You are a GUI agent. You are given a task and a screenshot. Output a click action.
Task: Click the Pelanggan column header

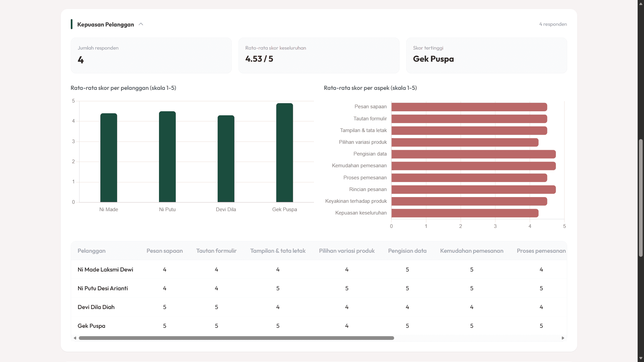[92, 251]
